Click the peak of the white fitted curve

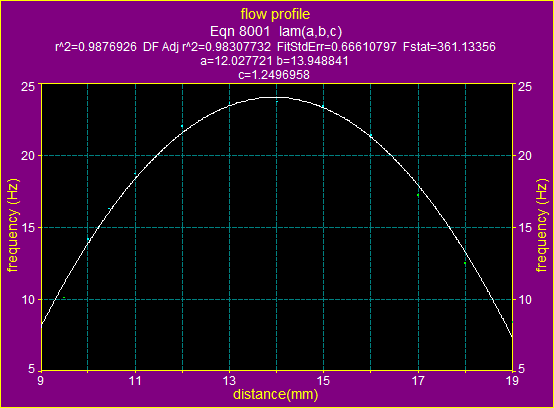(x=277, y=97)
